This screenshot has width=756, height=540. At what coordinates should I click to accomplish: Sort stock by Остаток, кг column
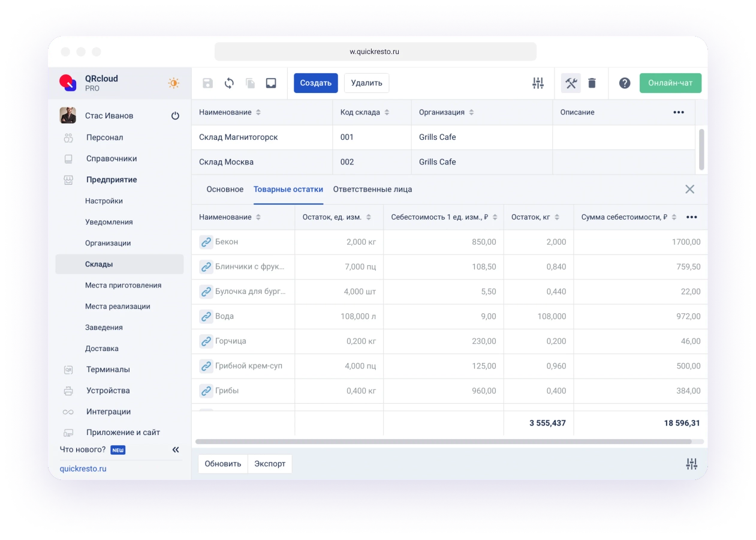pyautogui.click(x=557, y=217)
